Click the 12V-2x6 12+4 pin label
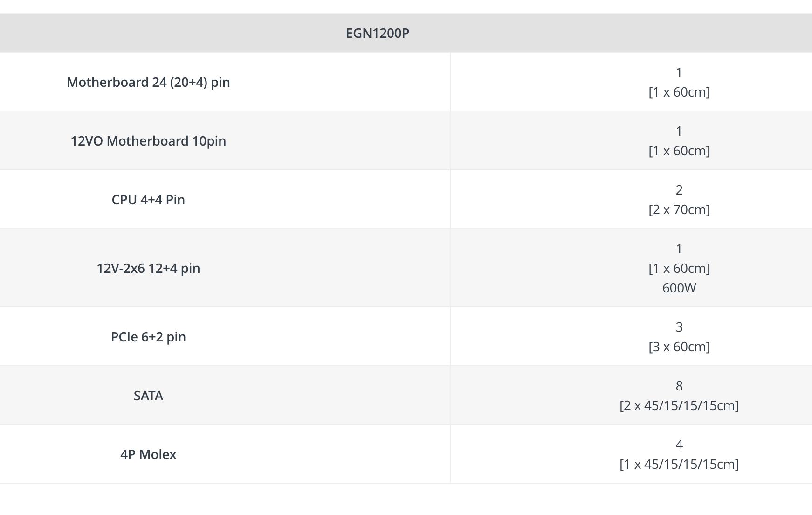 (x=148, y=268)
